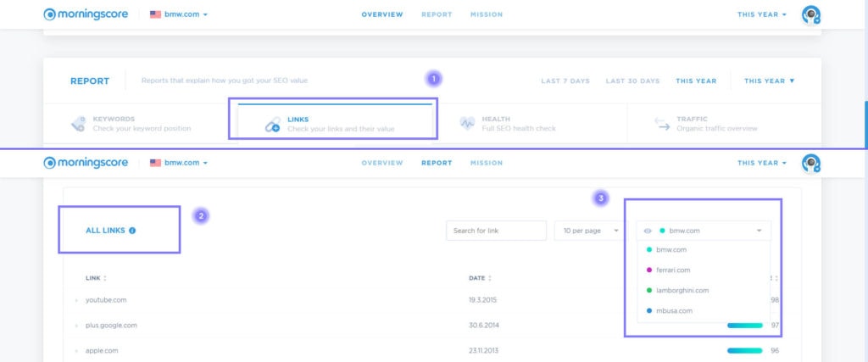Viewport: 868px width, 362px height.
Task: Click the US flag in the upper header
Action: pyautogui.click(x=156, y=14)
